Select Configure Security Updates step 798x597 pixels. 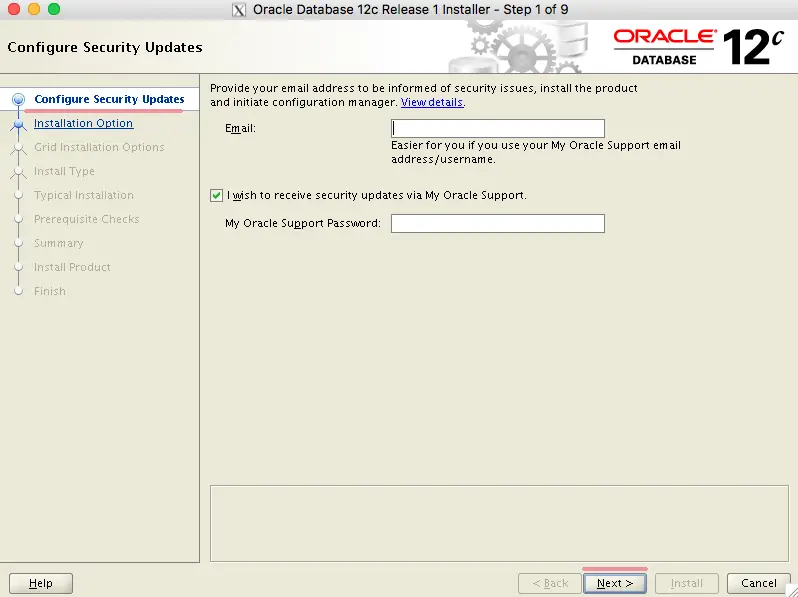109,99
